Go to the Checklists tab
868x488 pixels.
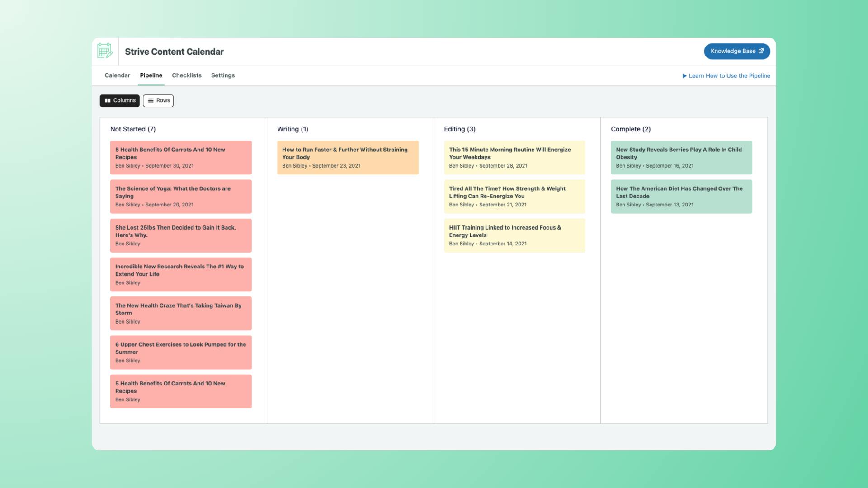[x=187, y=75]
